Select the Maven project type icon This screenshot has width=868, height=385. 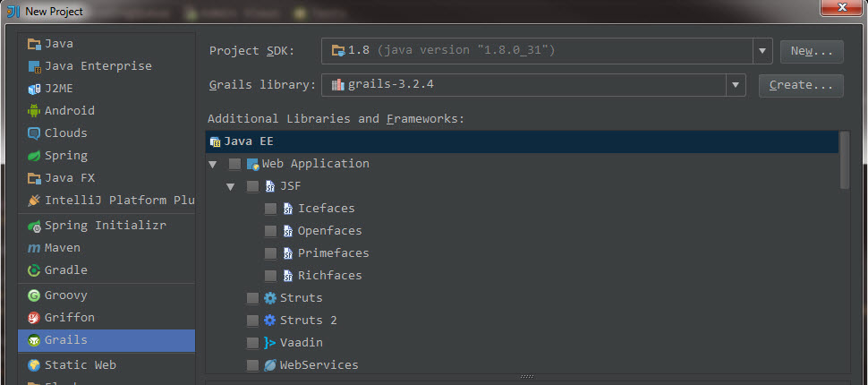[x=34, y=248]
